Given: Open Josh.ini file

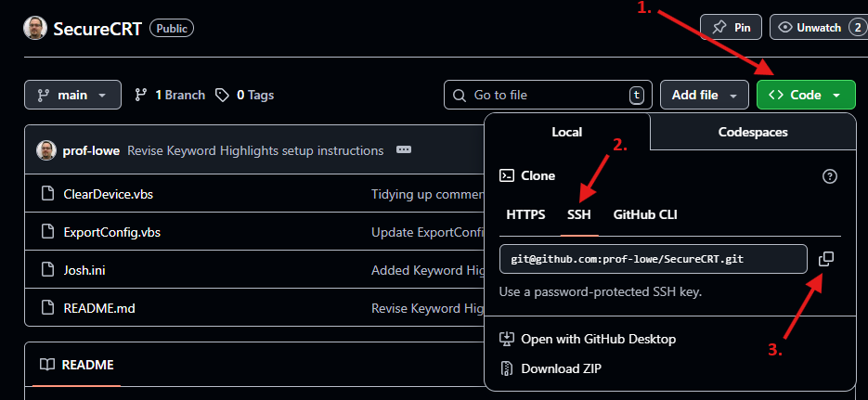Looking at the screenshot, I should 84,270.
